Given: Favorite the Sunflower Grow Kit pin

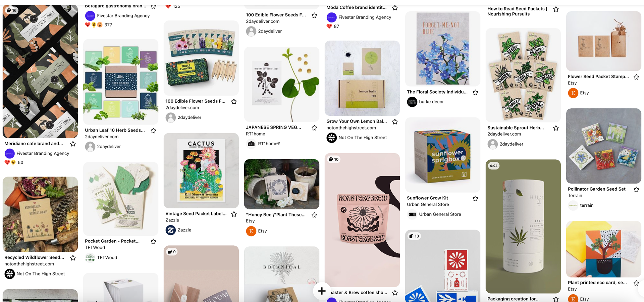Looking at the screenshot, I should 475,198.
